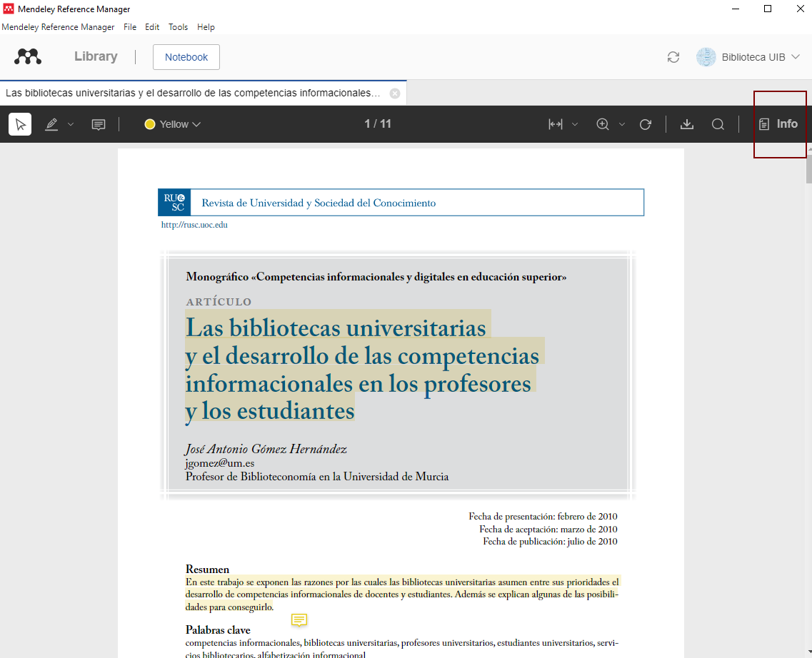
Task: Click the page number indicator 1 / 11
Action: tap(378, 123)
